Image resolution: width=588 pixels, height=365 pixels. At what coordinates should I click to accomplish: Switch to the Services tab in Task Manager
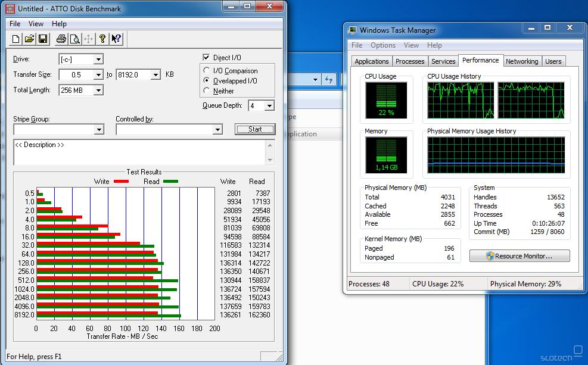443,61
